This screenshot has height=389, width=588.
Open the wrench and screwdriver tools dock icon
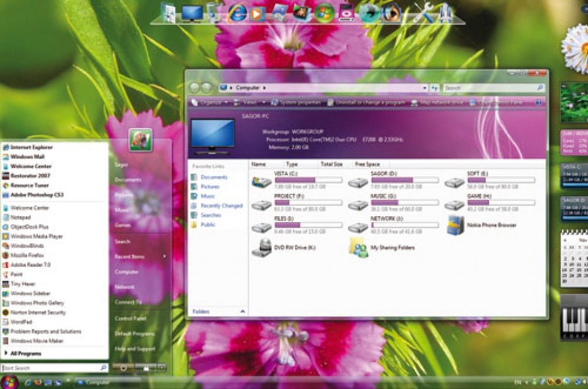point(424,13)
